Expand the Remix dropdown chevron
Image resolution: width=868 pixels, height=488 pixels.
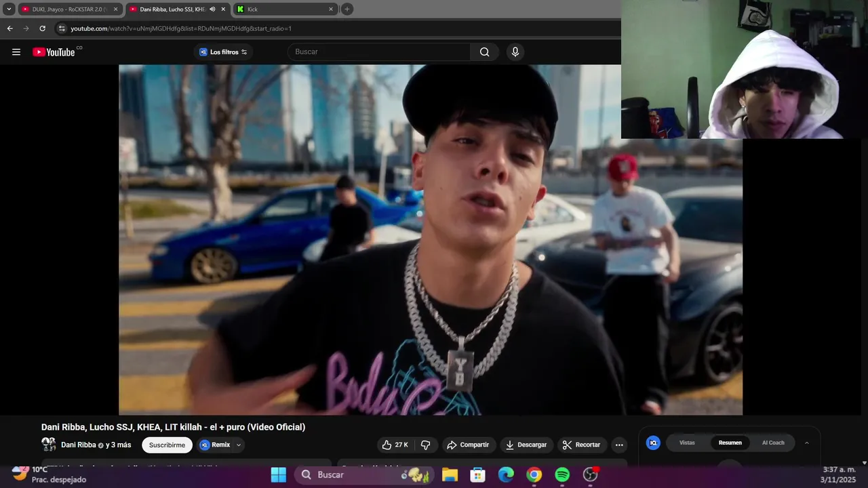click(x=239, y=445)
